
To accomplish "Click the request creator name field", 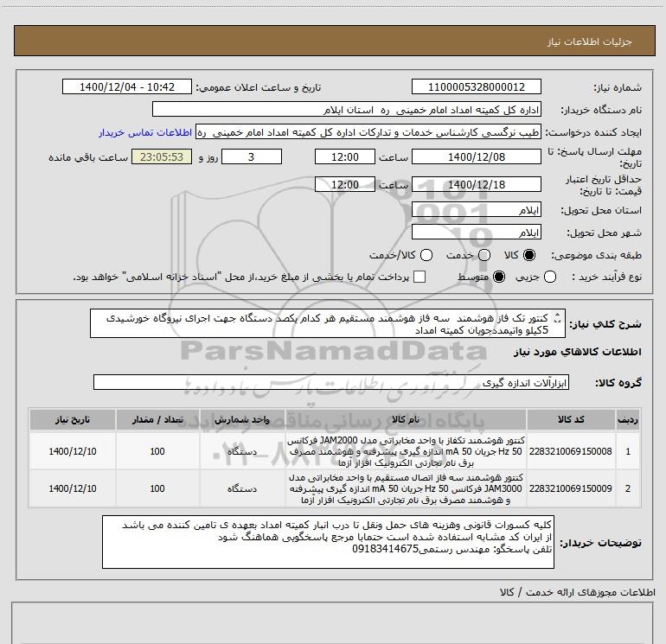I will (x=368, y=132).
